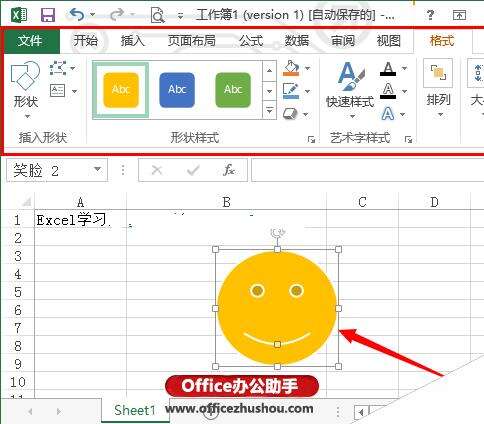The width and height of the screenshot is (484, 424).
Task: Click the shape outline pen icon
Action: [291, 91]
